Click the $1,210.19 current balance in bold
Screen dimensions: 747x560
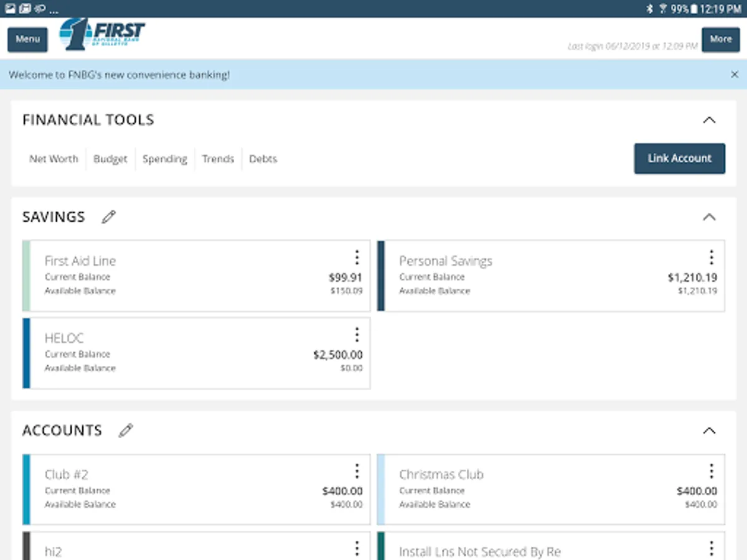point(692,278)
